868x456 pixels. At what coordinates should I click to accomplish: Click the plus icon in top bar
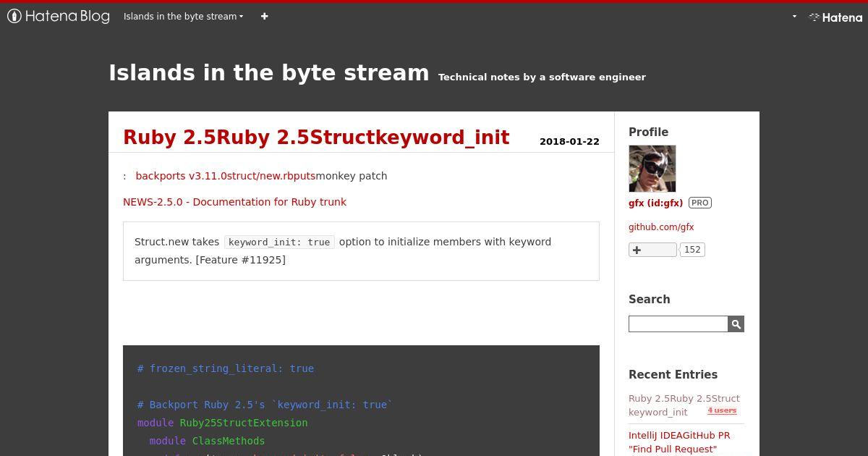(264, 16)
